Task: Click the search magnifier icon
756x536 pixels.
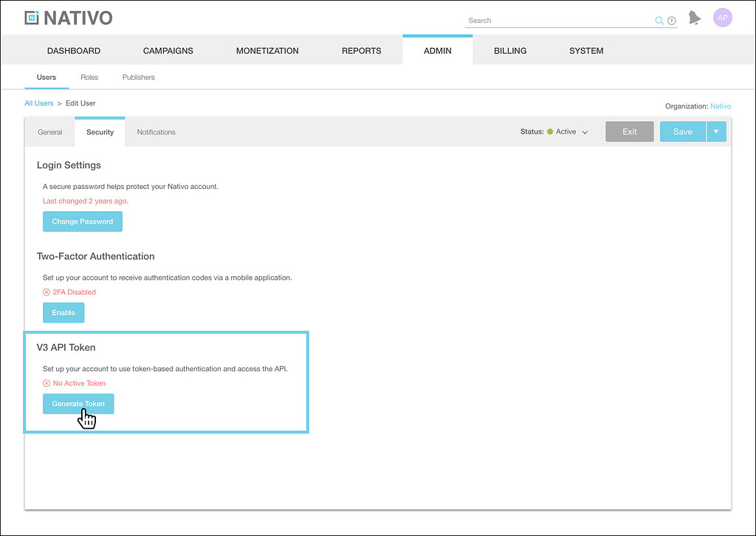Action: [x=659, y=20]
